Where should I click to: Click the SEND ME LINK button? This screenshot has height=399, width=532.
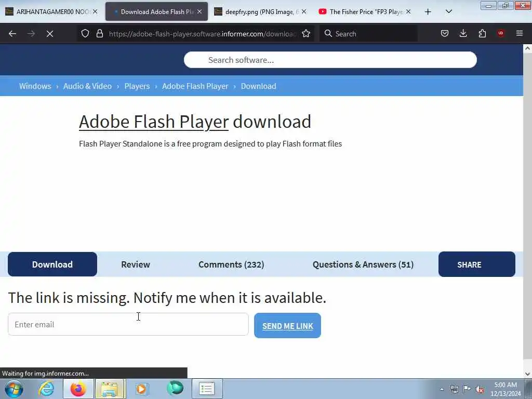[287, 326]
